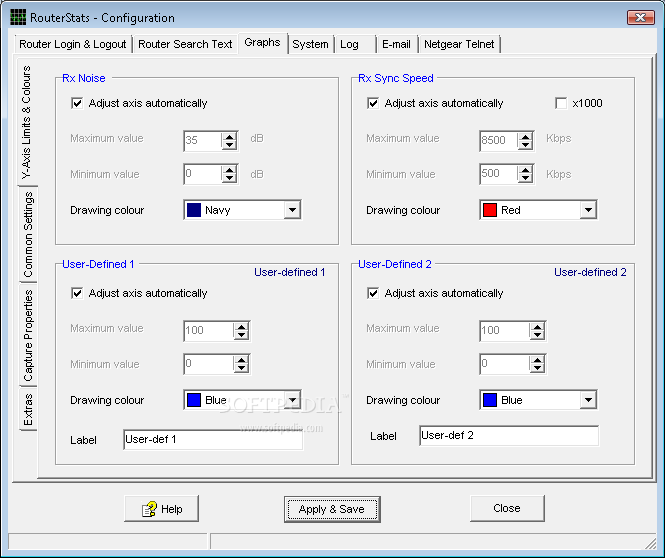Decrease Rx Noise minimum value spinner
This screenshot has width=665, height=558.
229,178
